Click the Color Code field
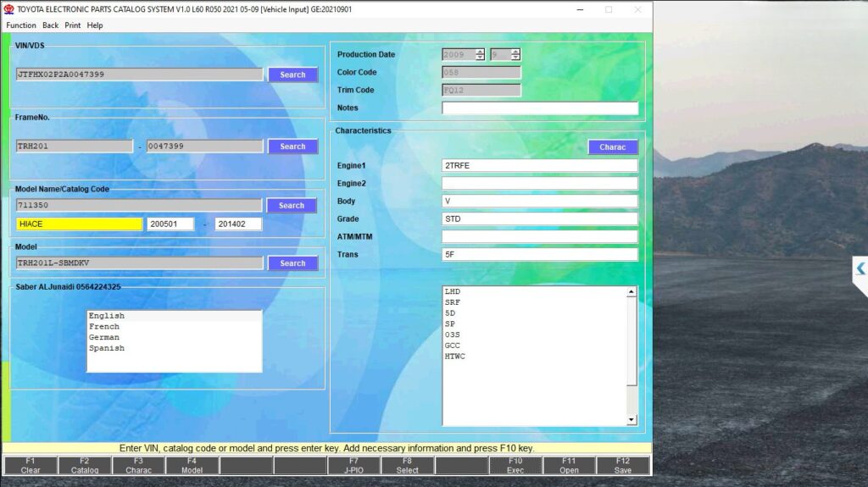Viewport: 868px width, 487px height. 481,73
